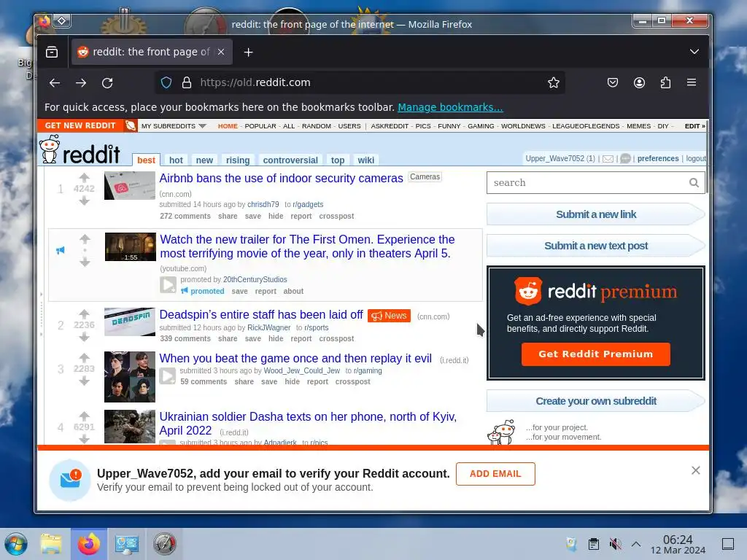View site info via the padlock icon
The image size is (747, 560).
187,83
